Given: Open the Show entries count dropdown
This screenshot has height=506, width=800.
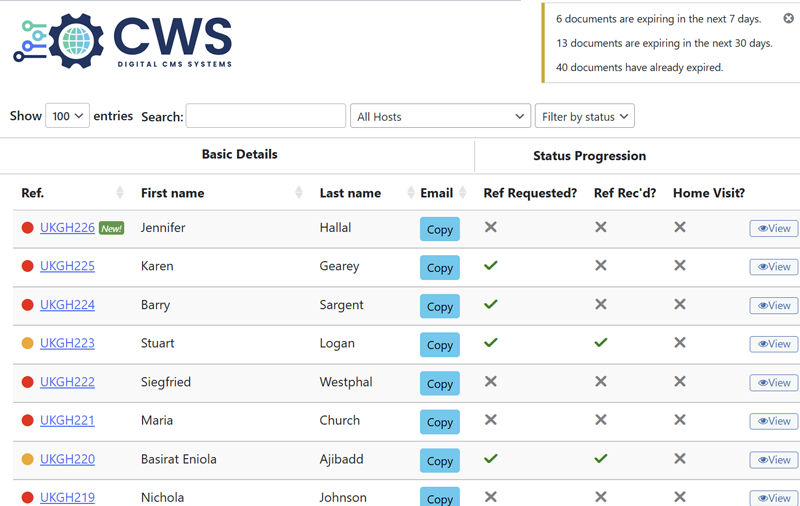Looking at the screenshot, I should pyautogui.click(x=67, y=116).
